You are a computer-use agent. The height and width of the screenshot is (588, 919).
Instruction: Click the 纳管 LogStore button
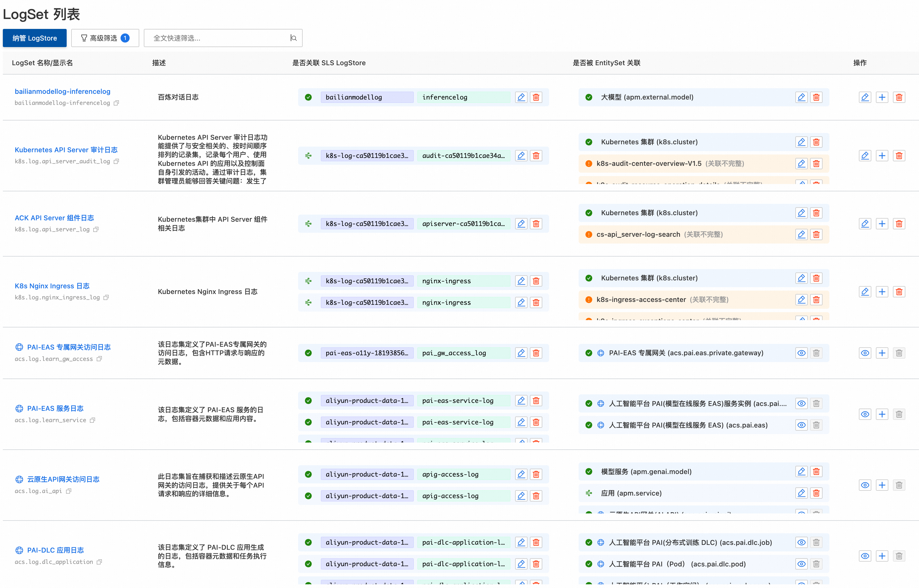coord(34,38)
